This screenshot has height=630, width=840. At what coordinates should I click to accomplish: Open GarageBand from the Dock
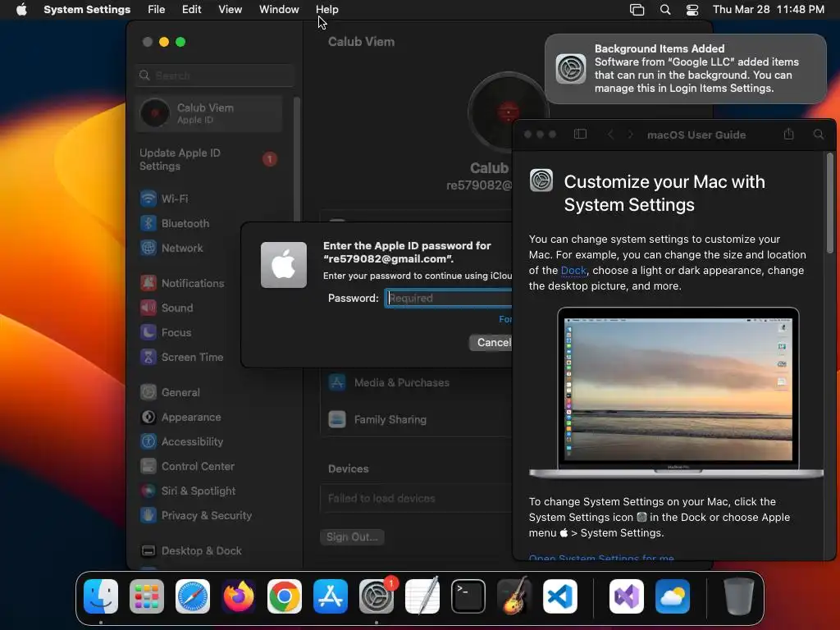pyautogui.click(x=514, y=596)
